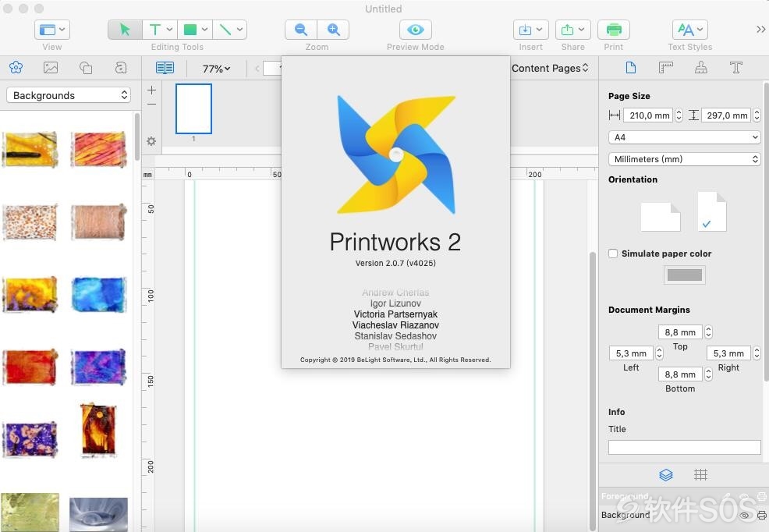Select the Text tool in Editing Tools
The width and height of the screenshot is (769, 532).
click(x=160, y=30)
